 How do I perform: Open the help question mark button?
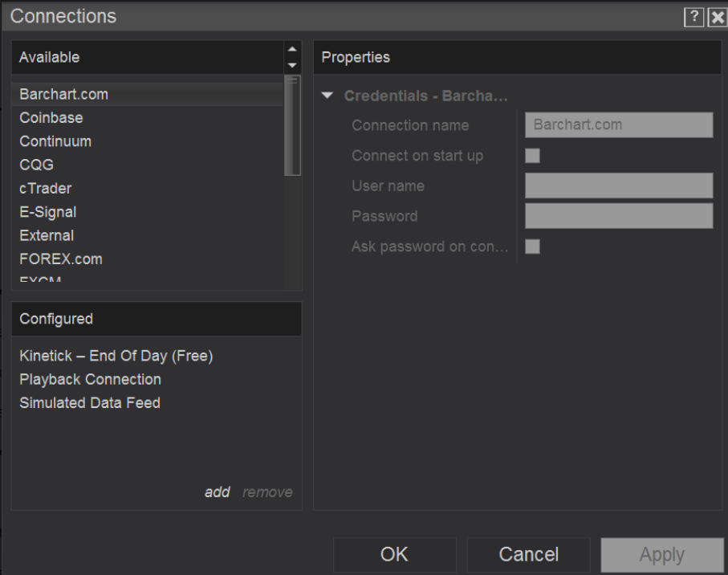pyautogui.click(x=693, y=18)
